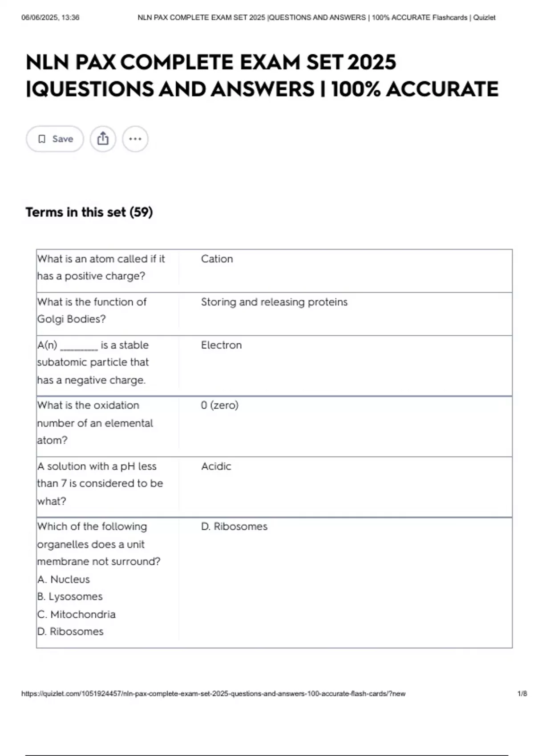Select the positive charge atom question card
534x756 pixels.
pos(101,267)
